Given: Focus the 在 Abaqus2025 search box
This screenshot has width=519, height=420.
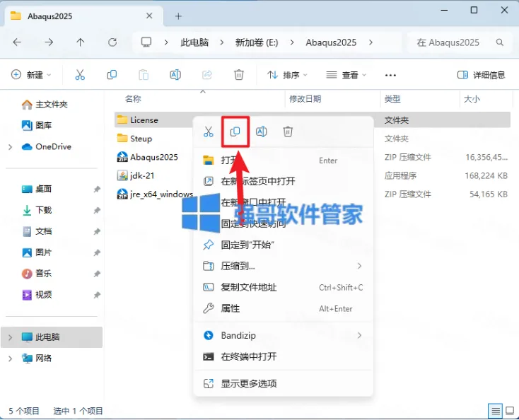Looking at the screenshot, I should click(x=458, y=42).
